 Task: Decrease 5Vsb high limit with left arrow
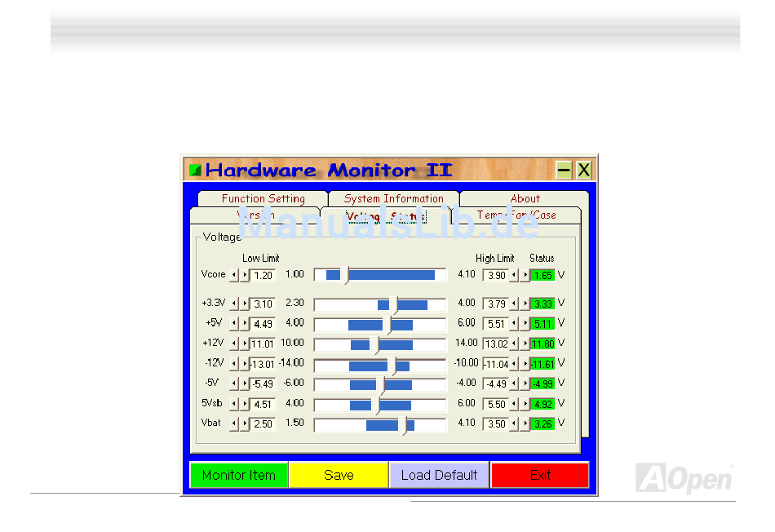(x=514, y=403)
